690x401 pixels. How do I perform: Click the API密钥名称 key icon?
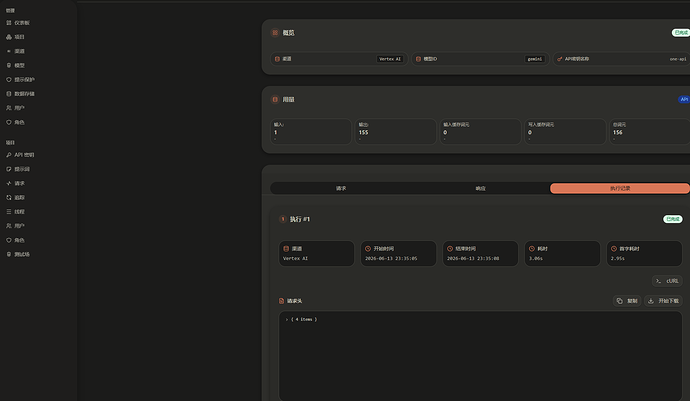(x=560, y=59)
